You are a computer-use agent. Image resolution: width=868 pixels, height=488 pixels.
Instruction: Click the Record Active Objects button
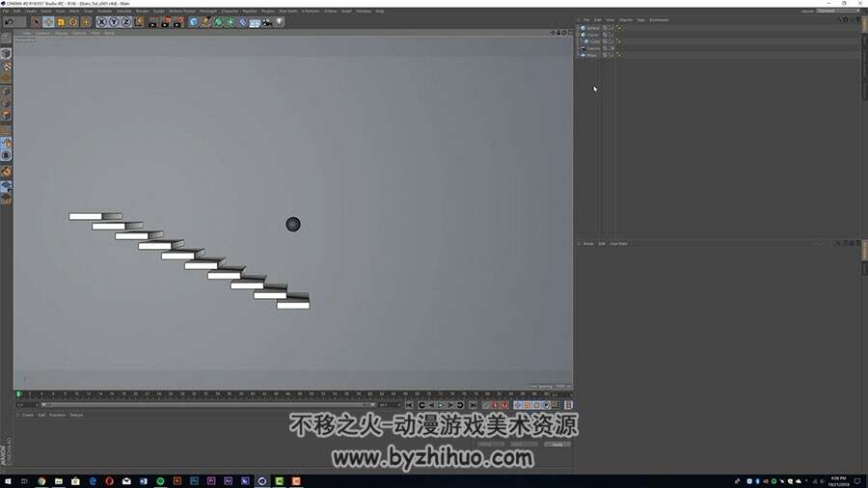486,405
